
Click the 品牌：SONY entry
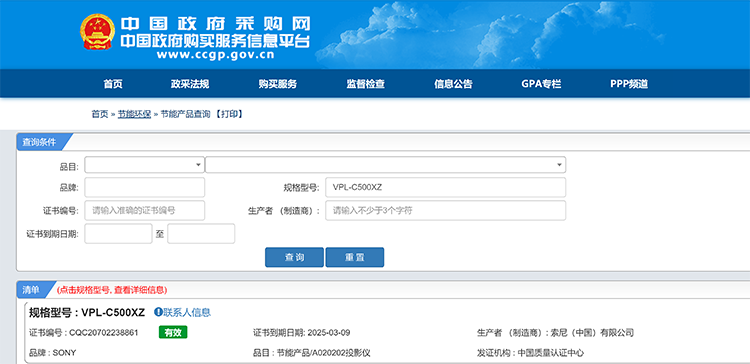(x=53, y=353)
